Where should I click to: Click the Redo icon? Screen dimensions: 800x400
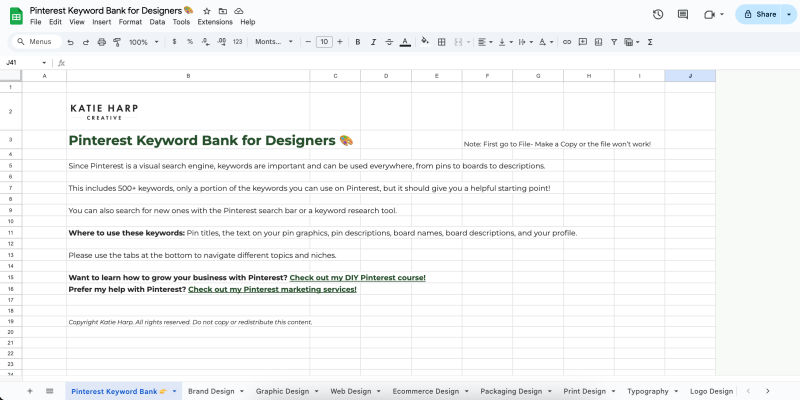tap(86, 42)
